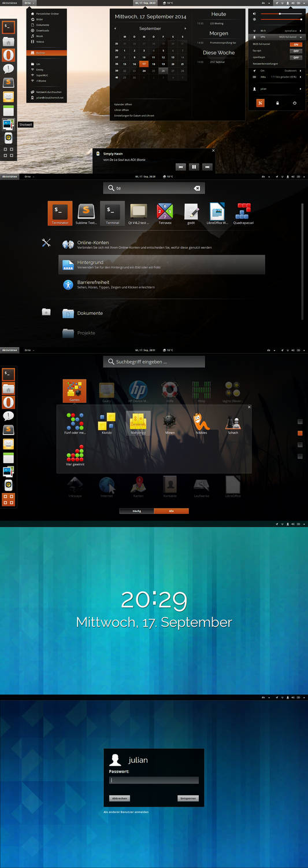Select the topmost app page indicator
Image resolution: width=308 pixels, height=868 pixels.
click(x=300, y=422)
